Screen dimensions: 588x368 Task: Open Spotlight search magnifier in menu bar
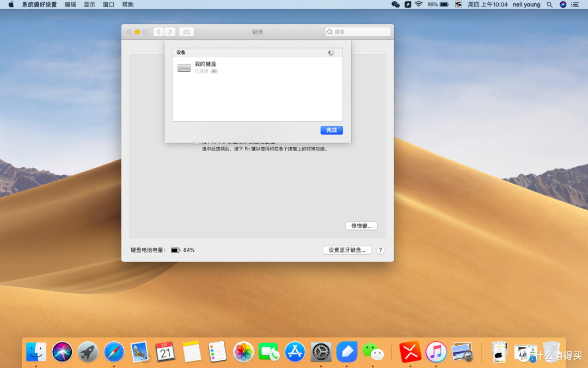click(549, 4)
